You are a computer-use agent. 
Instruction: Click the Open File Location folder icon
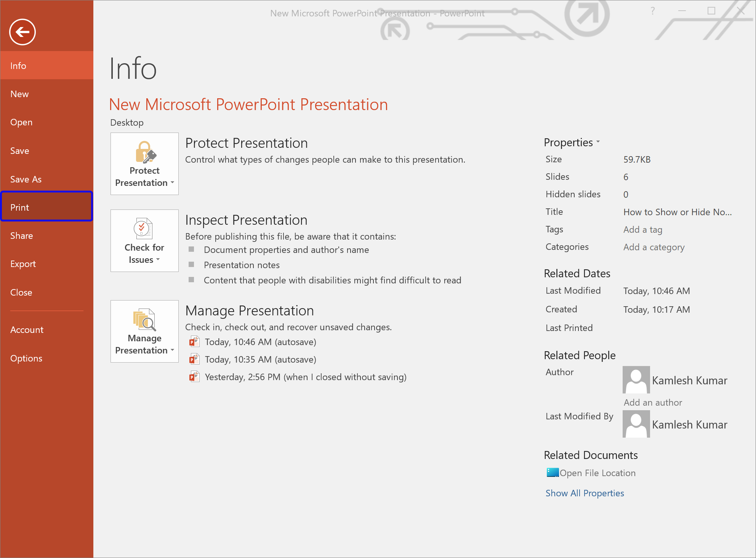[553, 472]
